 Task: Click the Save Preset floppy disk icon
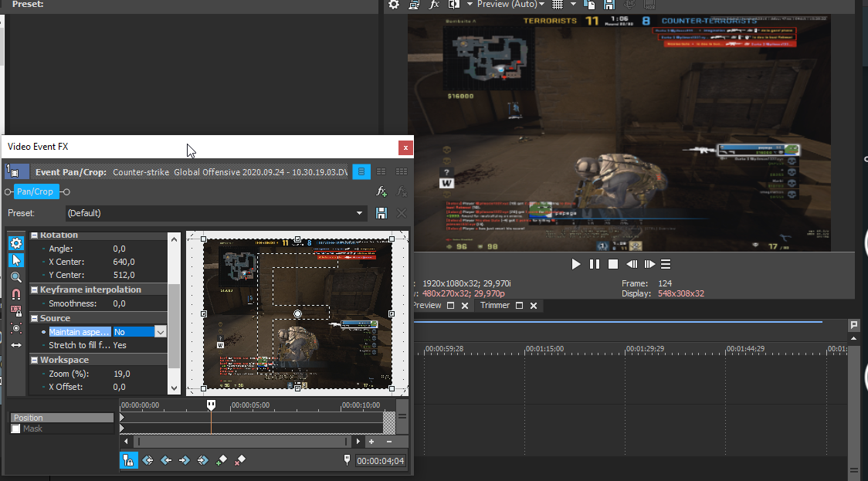click(381, 213)
